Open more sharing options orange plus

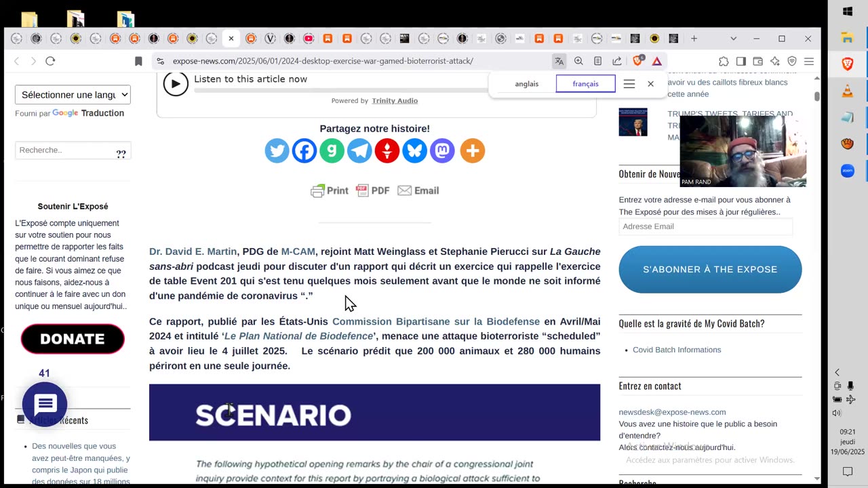click(x=473, y=150)
